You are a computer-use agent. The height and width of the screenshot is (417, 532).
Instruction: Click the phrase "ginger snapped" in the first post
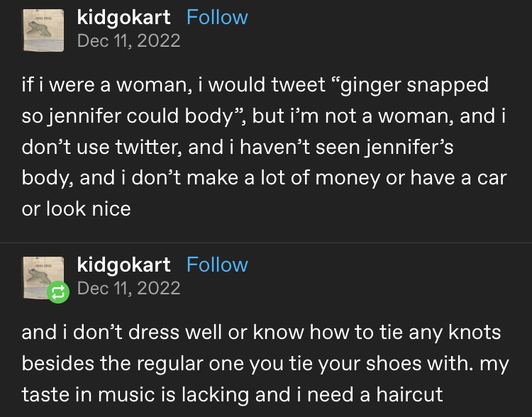click(x=414, y=85)
